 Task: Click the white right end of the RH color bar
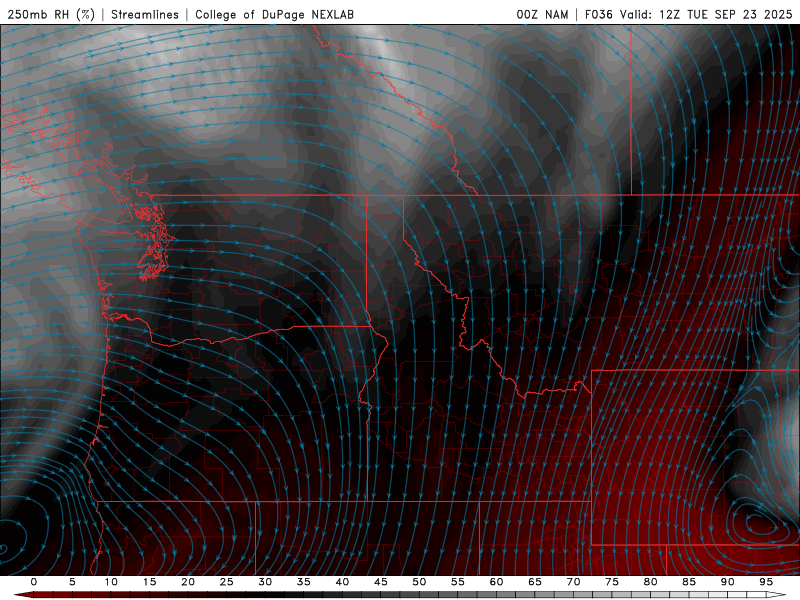(777, 595)
